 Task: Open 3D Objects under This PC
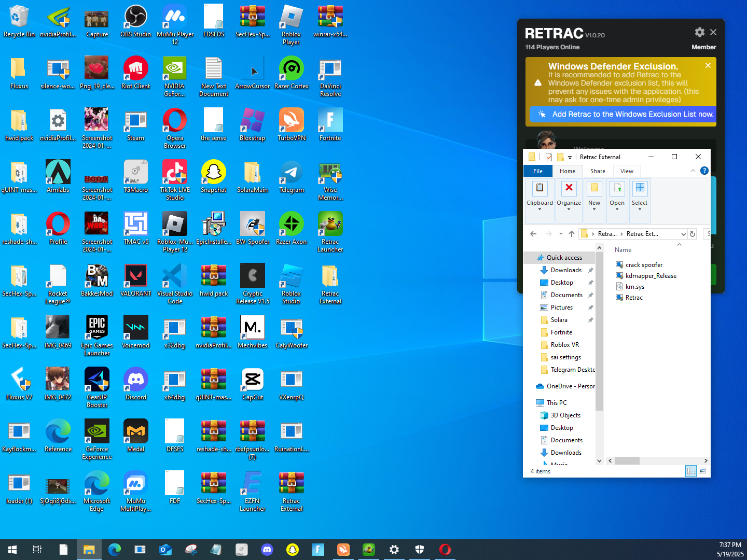point(565,415)
